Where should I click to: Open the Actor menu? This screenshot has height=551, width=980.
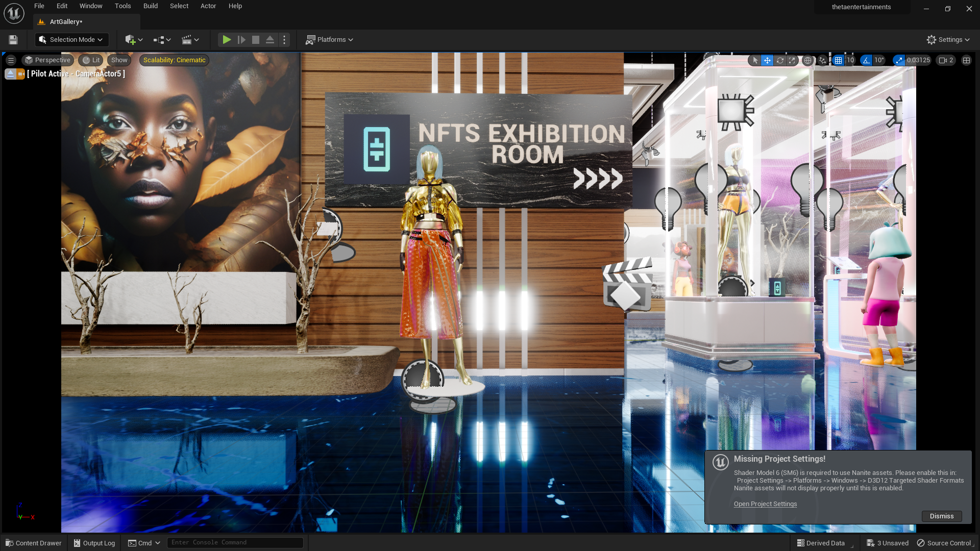[208, 6]
